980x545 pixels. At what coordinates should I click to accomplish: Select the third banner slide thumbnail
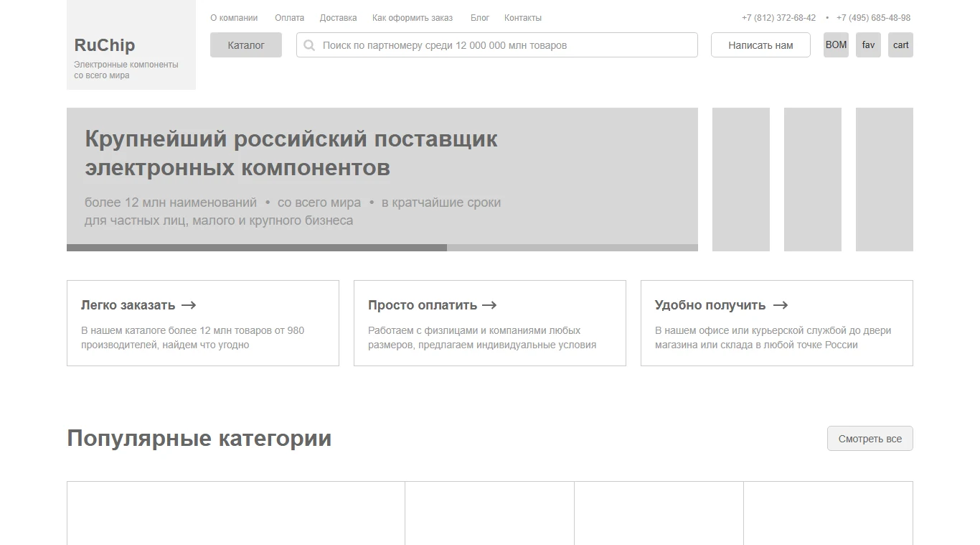tap(885, 180)
